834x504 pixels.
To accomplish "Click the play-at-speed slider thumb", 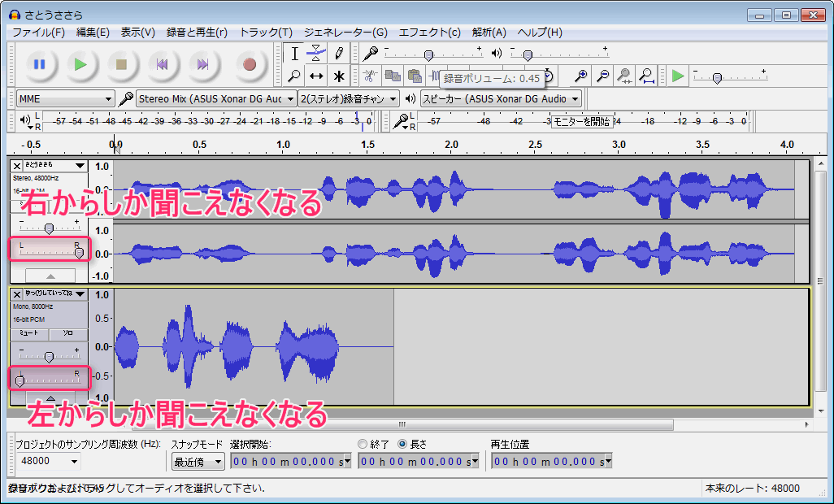I will pos(717,78).
